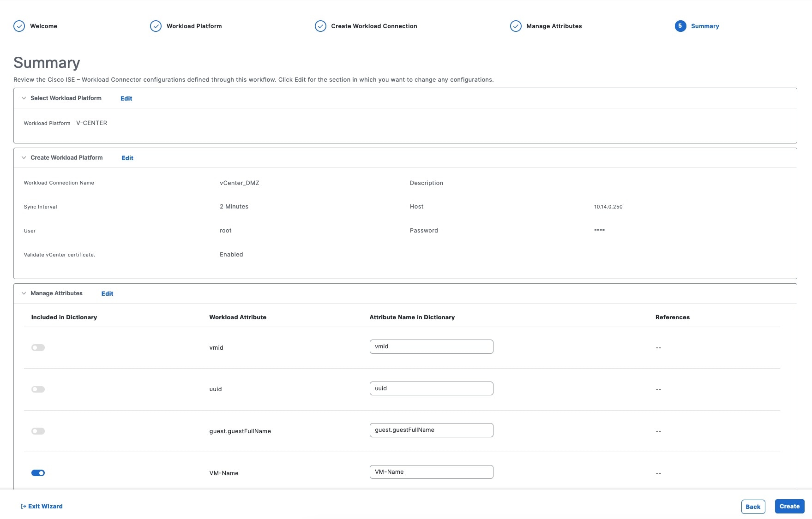Screen dimensions: 812x519
Task: Click the Summary step number 5 icon
Action: click(680, 26)
